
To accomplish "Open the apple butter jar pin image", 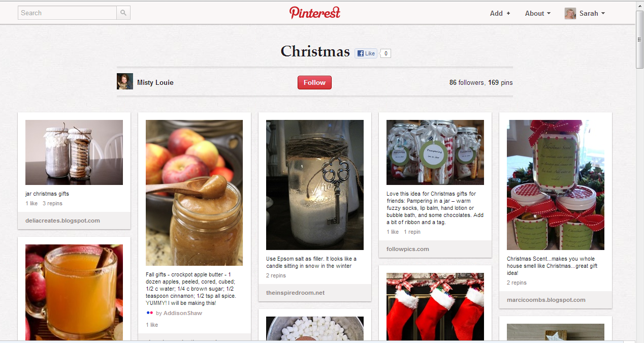I will [195, 193].
